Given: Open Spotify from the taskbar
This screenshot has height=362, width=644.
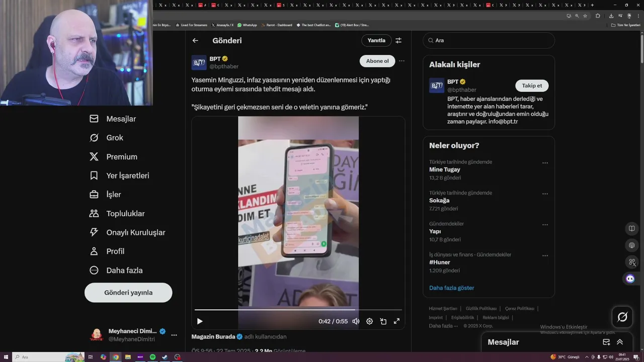Looking at the screenshot, I should 152,357.
